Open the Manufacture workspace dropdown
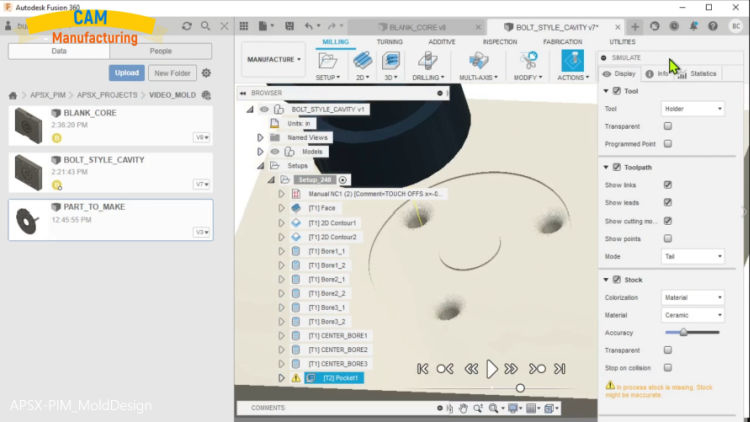The image size is (750, 422). pos(274,59)
